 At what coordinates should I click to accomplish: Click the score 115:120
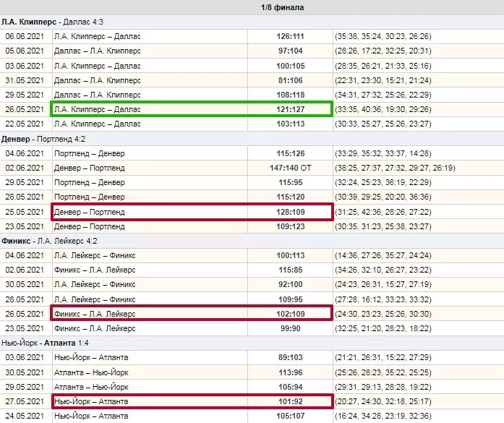coord(290,197)
